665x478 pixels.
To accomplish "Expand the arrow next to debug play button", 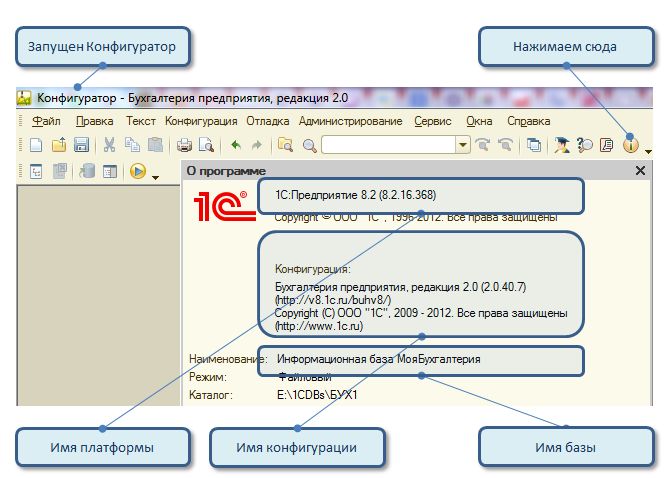I will (x=155, y=178).
